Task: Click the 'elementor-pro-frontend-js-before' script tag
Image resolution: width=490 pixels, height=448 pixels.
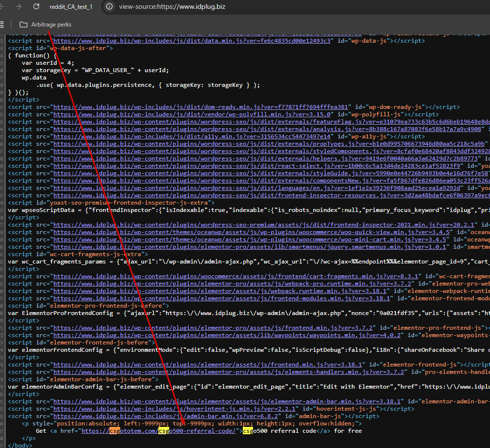Action: coord(88,306)
